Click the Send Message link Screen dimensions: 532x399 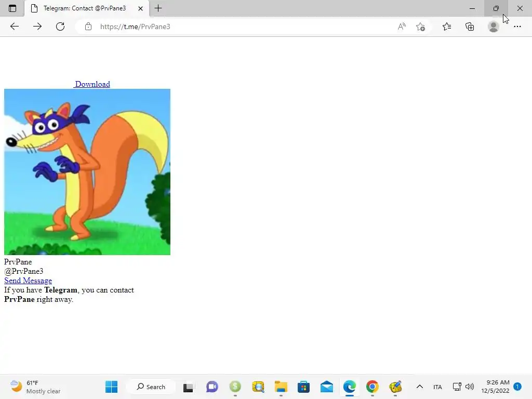[28, 281]
